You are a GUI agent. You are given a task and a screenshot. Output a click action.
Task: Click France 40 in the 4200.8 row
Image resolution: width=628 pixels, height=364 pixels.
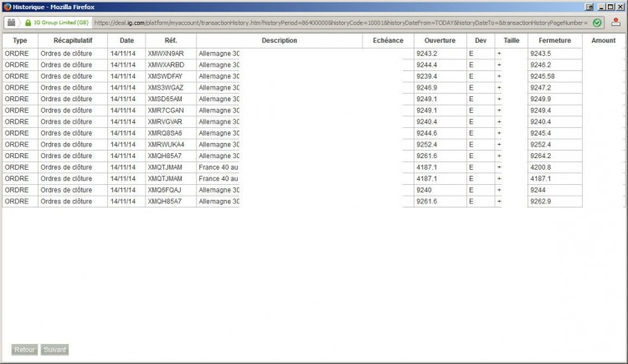219,167
